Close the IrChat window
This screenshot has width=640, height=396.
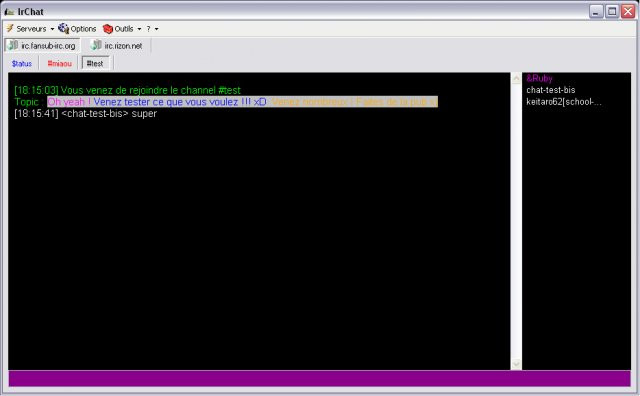[628, 11]
